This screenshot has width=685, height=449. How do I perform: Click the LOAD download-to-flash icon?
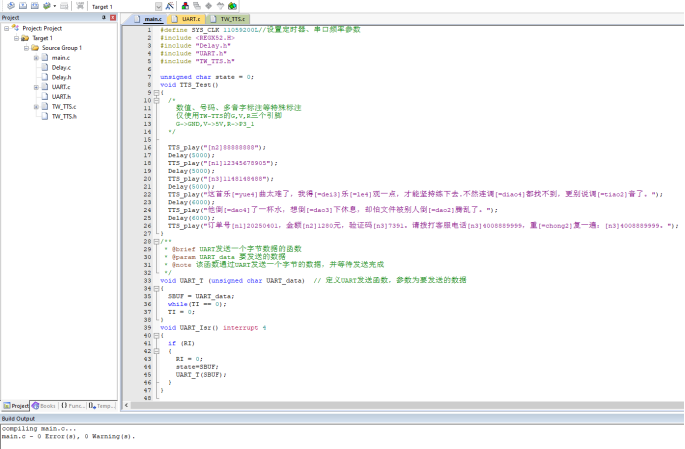pyautogui.click(x=80, y=6)
